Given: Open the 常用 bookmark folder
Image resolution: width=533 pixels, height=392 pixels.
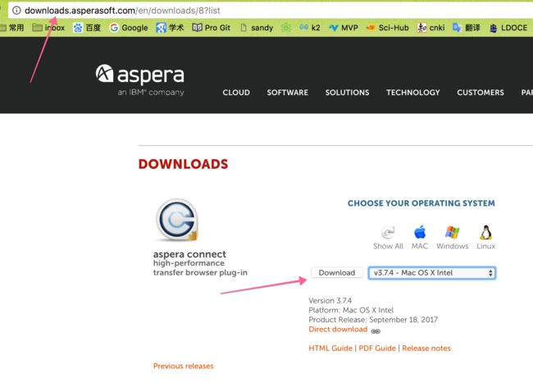Looking at the screenshot, I should click(12, 28).
